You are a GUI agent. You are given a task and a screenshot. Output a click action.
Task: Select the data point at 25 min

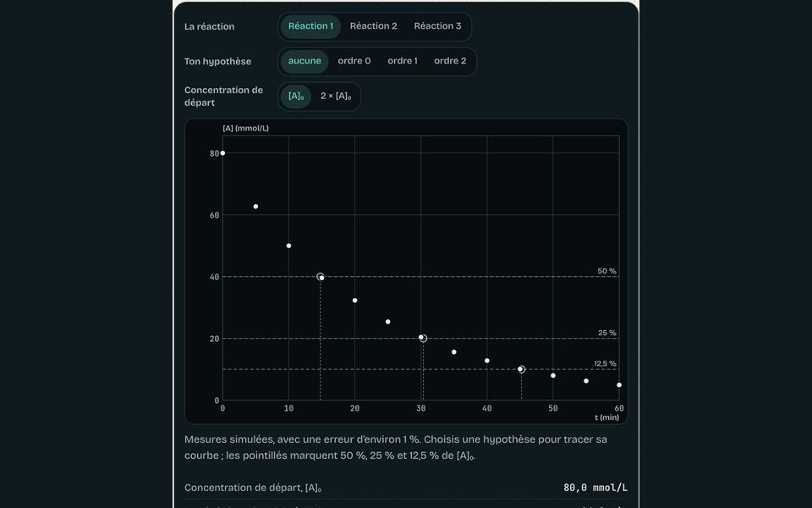pos(388,322)
